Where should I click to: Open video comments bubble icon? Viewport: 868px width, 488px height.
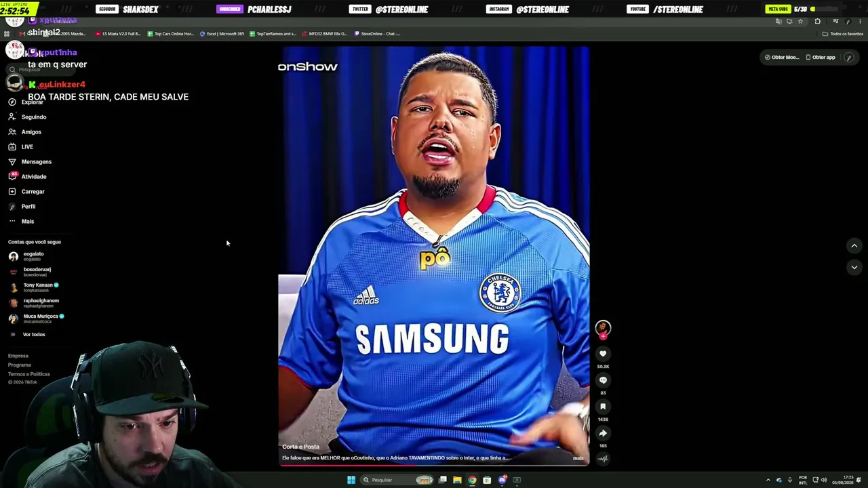tap(603, 380)
